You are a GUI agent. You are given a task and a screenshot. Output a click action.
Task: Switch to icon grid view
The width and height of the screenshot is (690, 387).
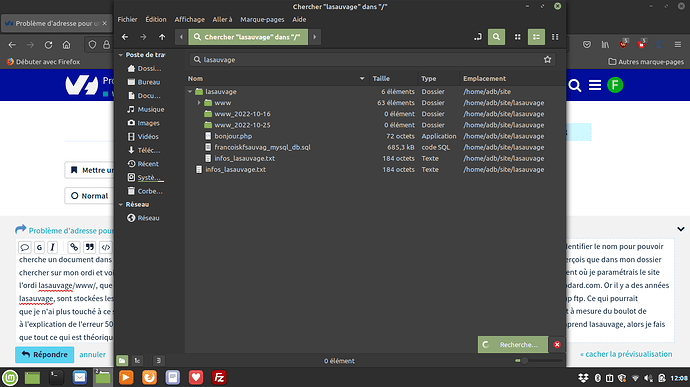tap(518, 37)
